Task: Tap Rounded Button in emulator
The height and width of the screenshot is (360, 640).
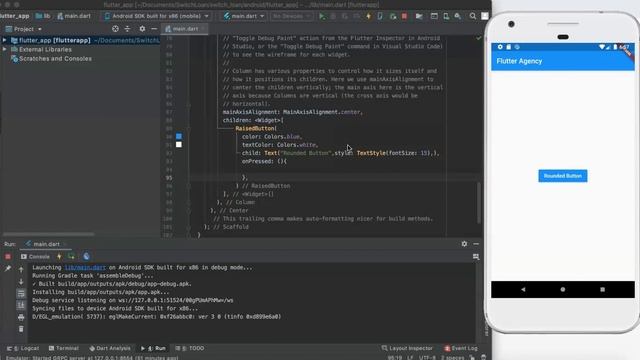Action: click(563, 176)
